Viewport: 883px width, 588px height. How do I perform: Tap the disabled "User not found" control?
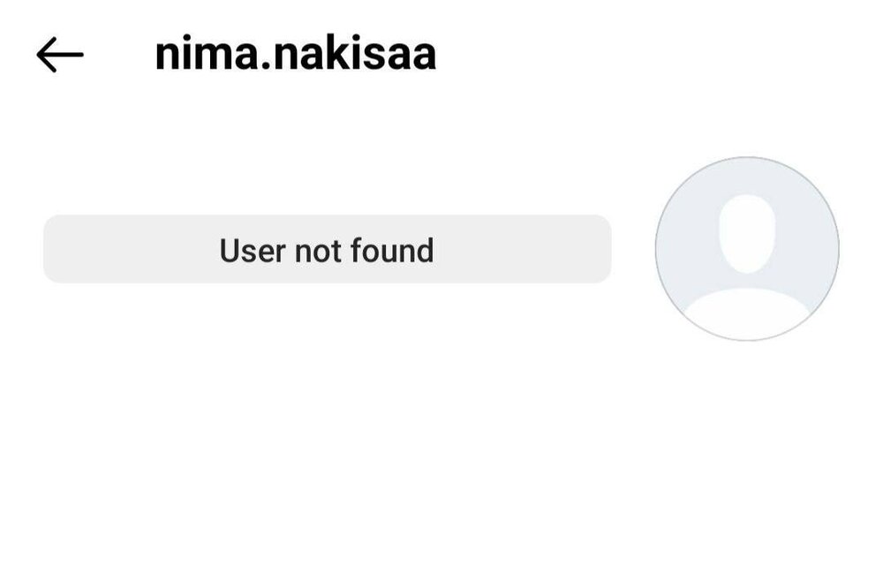(x=327, y=250)
